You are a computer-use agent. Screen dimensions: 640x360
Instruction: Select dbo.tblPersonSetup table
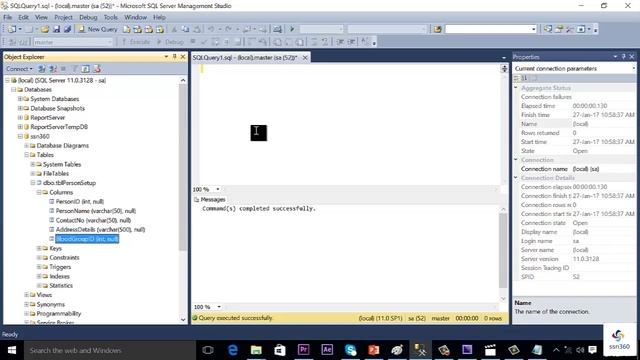(x=69, y=183)
